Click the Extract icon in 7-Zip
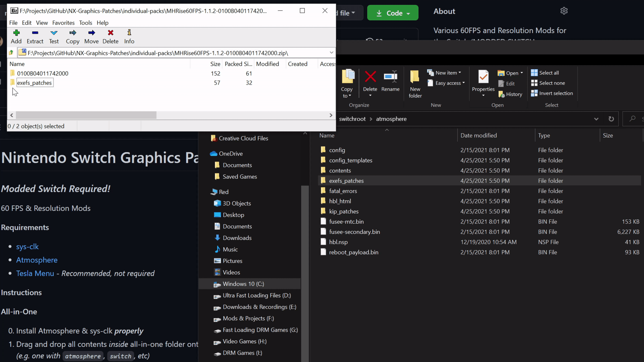 [x=35, y=33]
